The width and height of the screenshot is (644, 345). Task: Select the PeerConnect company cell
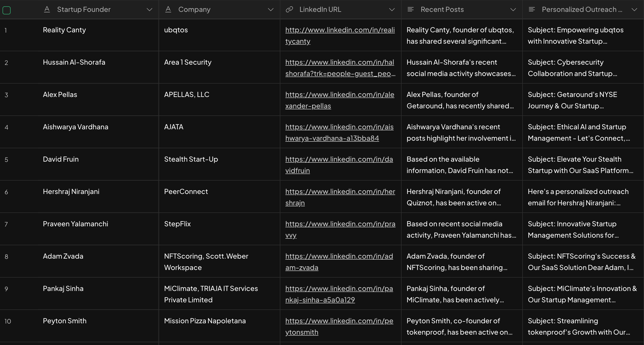coord(186,192)
